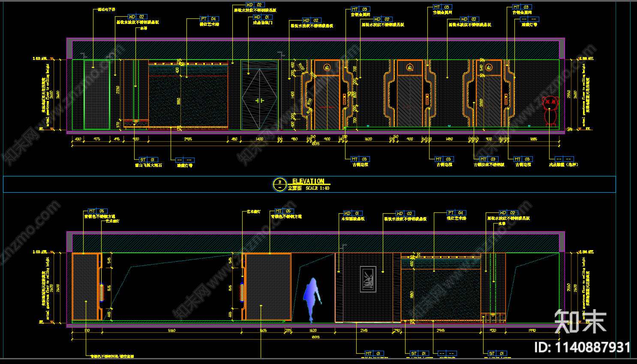
Task: Click the ELEVATION drawing title
Action: click(308, 181)
